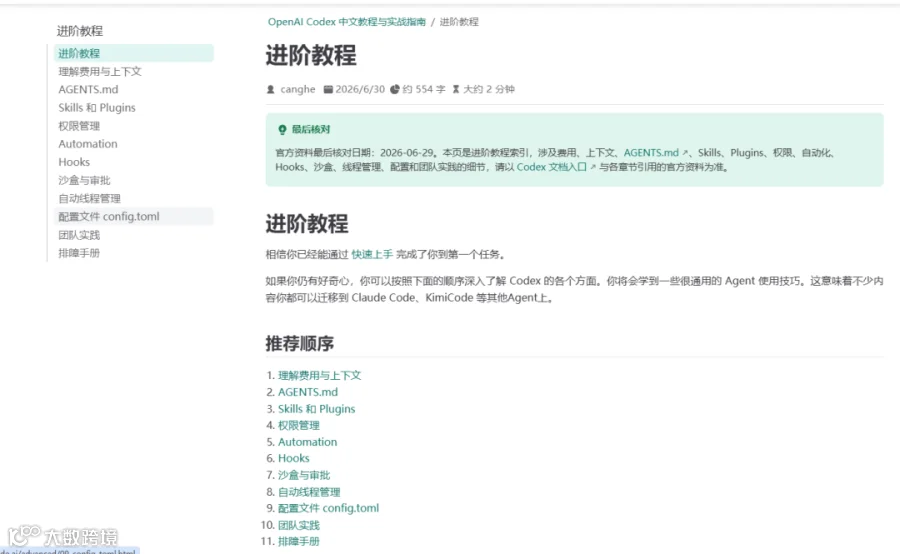Click the canghe author name

click(x=298, y=90)
